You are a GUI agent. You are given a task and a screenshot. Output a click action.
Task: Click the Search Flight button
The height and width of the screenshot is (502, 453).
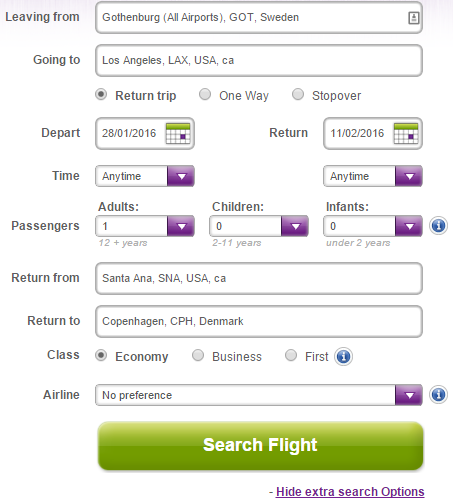pos(261,446)
